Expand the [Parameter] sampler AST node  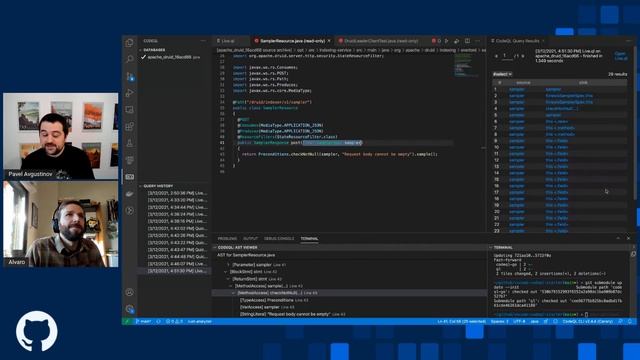(228, 265)
